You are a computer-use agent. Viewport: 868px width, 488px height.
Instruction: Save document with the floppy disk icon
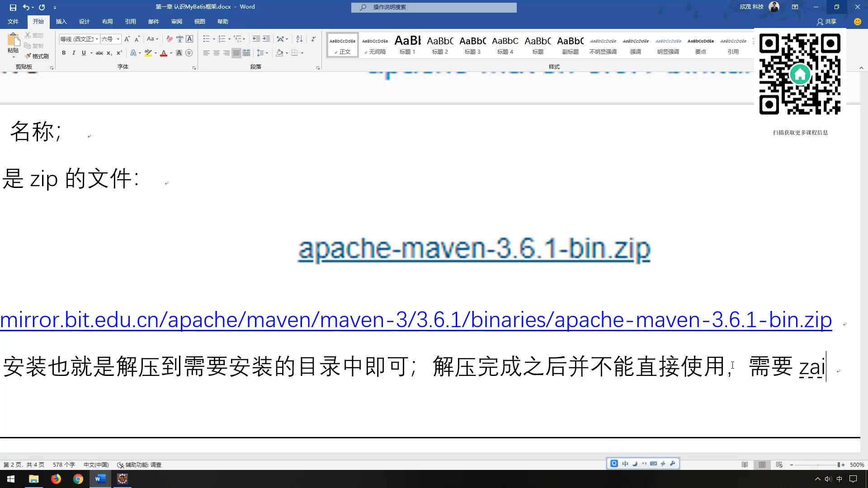[13, 7]
